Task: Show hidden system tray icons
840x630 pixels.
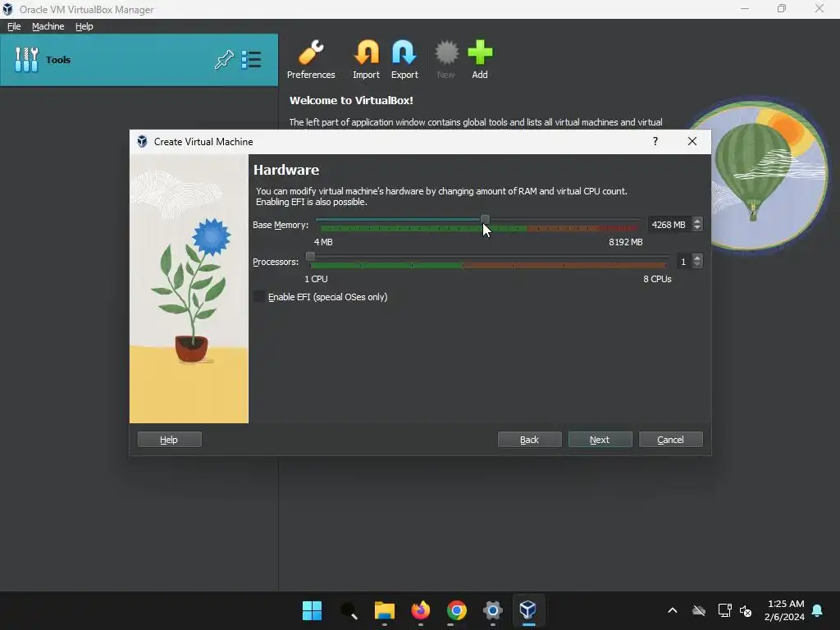Action: (x=673, y=610)
